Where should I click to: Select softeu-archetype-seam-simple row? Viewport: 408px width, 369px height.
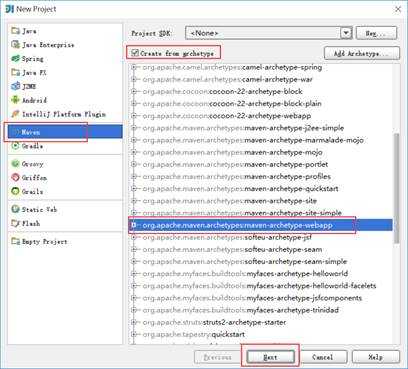click(x=245, y=261)
